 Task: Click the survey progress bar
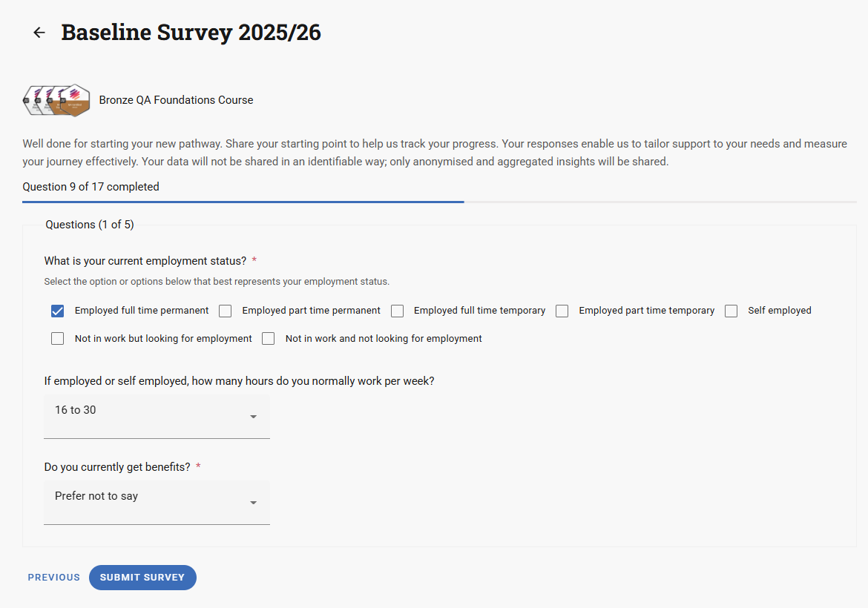coord(439,202)
